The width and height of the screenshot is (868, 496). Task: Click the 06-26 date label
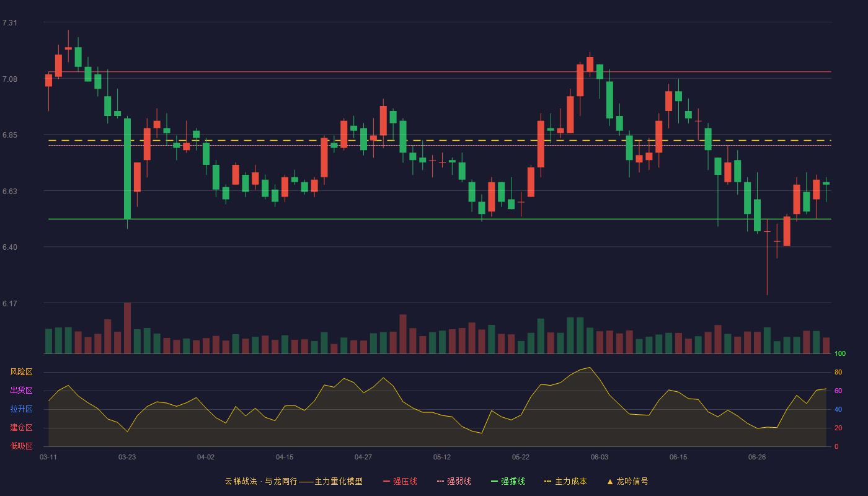(757, 457)
